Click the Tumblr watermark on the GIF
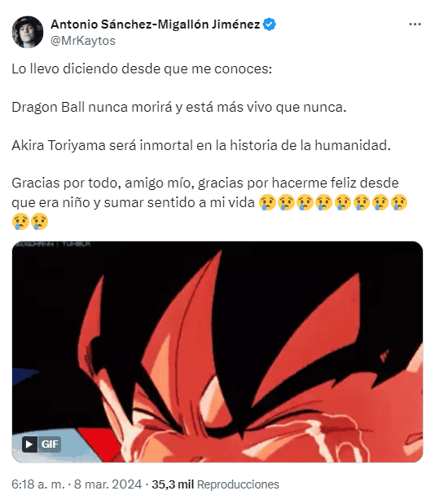This screenshot has width=435, height=504. 52,245
